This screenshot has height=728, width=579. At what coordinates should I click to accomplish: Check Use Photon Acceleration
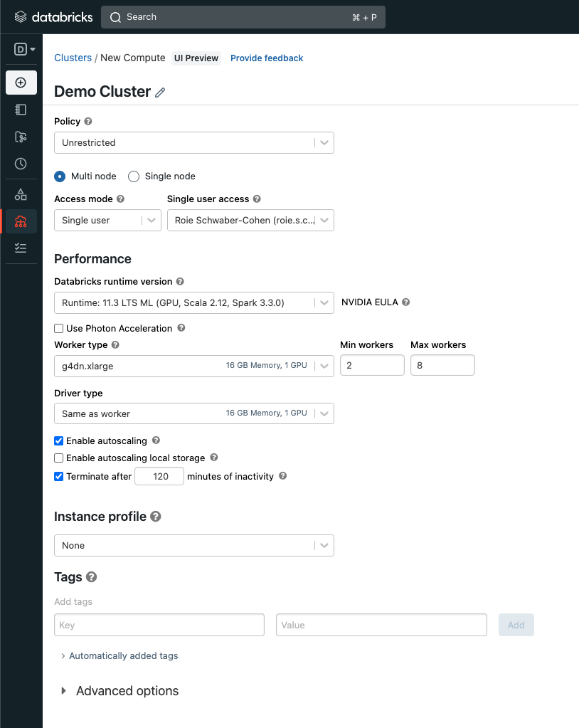coord(59,329)
